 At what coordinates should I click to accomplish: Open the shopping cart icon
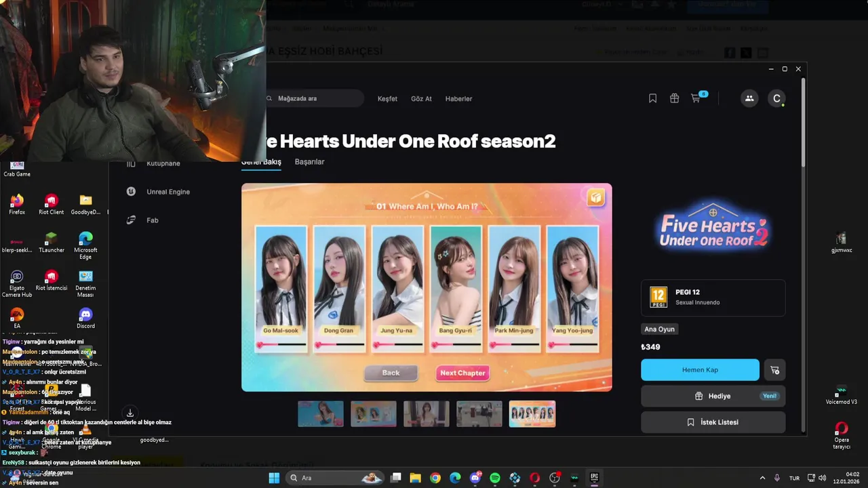click(x=696, y=98)
